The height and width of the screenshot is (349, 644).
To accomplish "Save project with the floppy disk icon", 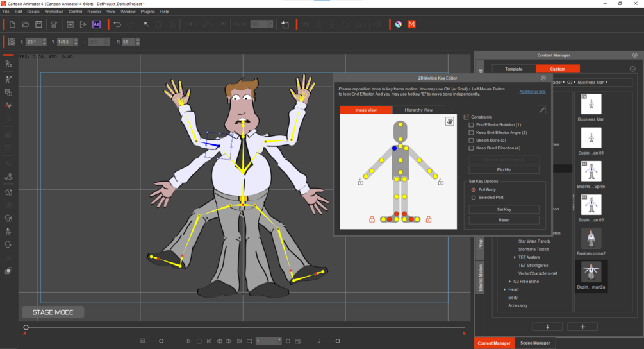I will 38,24.
